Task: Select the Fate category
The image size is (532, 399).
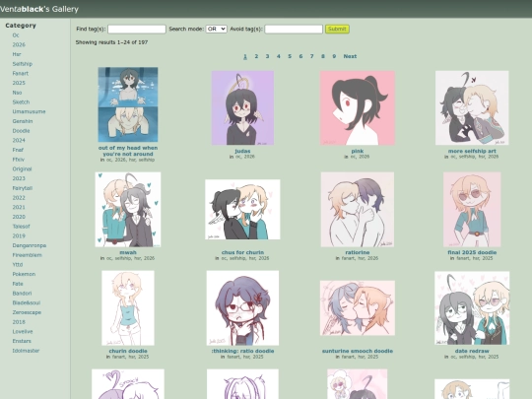Action: (x=18, y=284)
